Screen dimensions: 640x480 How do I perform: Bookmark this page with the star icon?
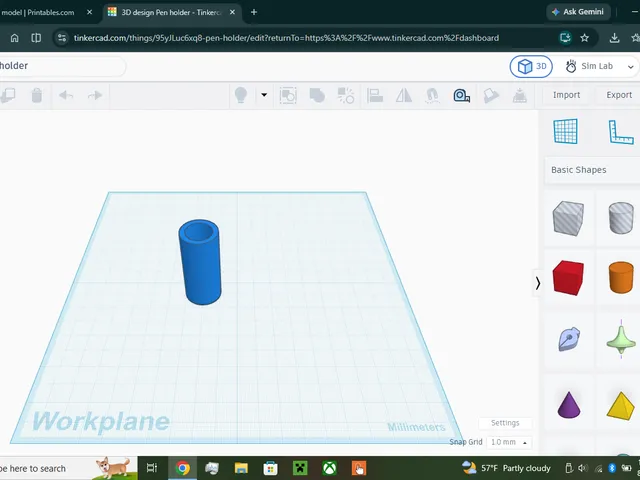[584, 38]
